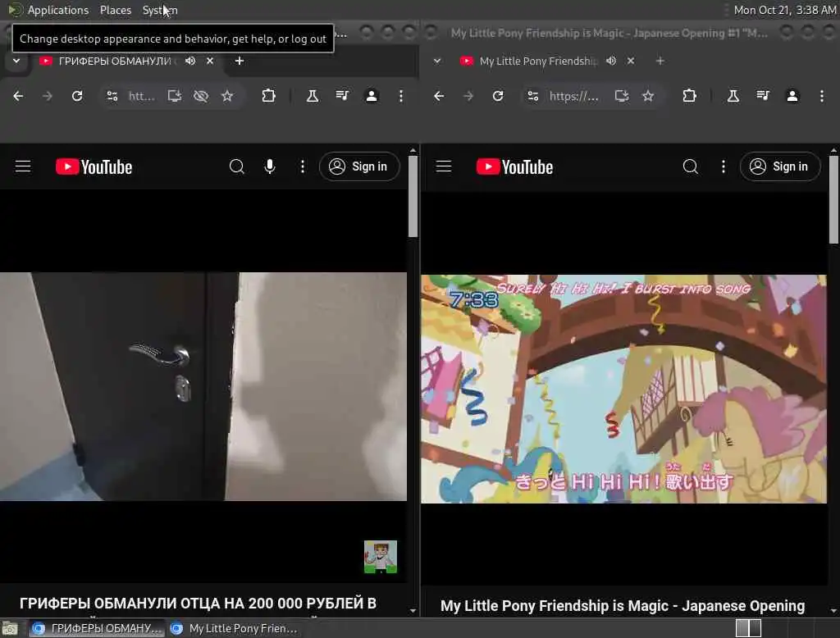The width and height of the screenshot is (840, 638).
Task: Expand tab search dropdown in right browser
Action: tap(437, 61)
